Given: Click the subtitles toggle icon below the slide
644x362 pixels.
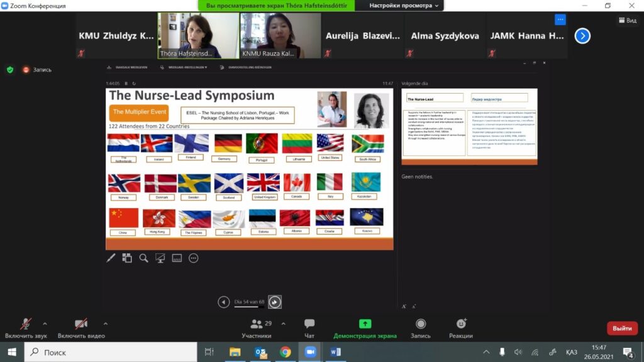Looking at the screenshot, I should (x=177, y=258).
